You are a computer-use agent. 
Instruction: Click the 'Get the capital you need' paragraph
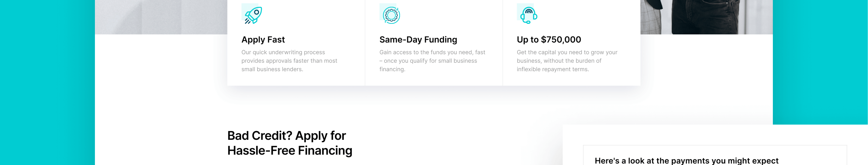pos(567,61)
